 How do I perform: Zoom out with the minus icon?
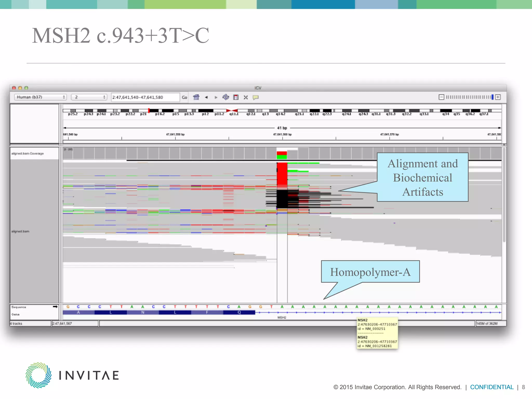click(441, 97)
